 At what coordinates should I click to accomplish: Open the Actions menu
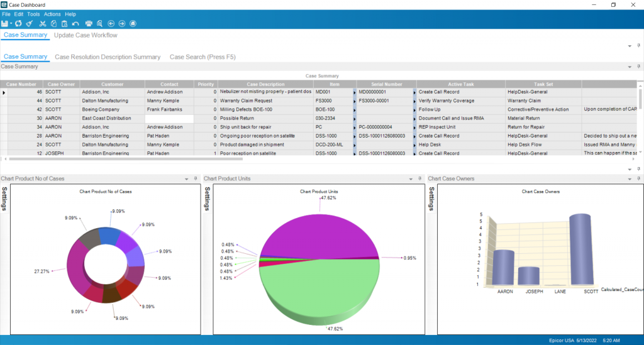52,14
